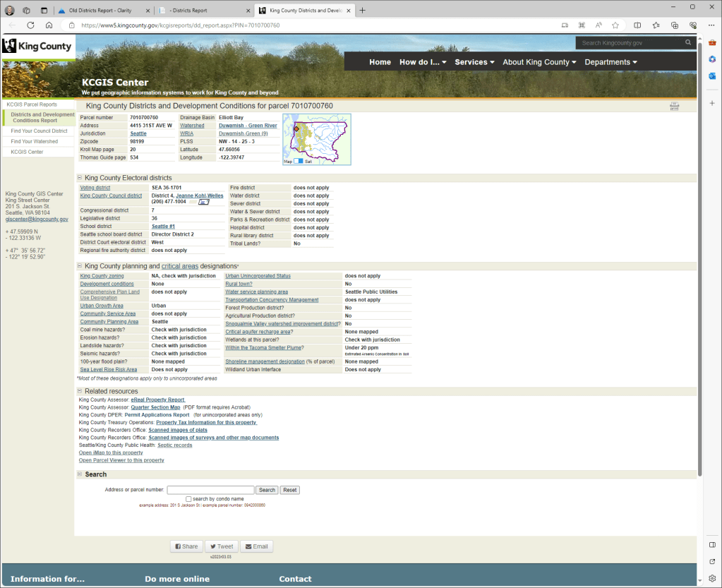Viewport: 722px width, 588px height.
Task: Add page to favorites with star icon
Action: pos(615,25)
